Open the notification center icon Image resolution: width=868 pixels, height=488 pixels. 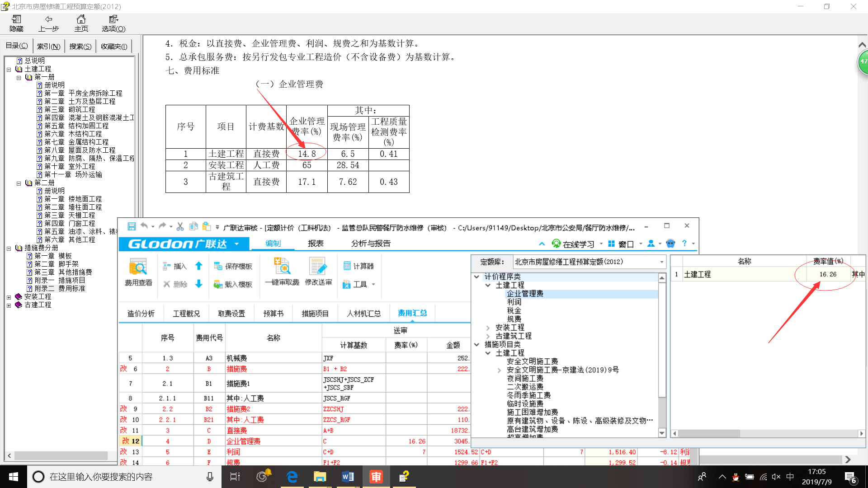click(x=850, y=477)
